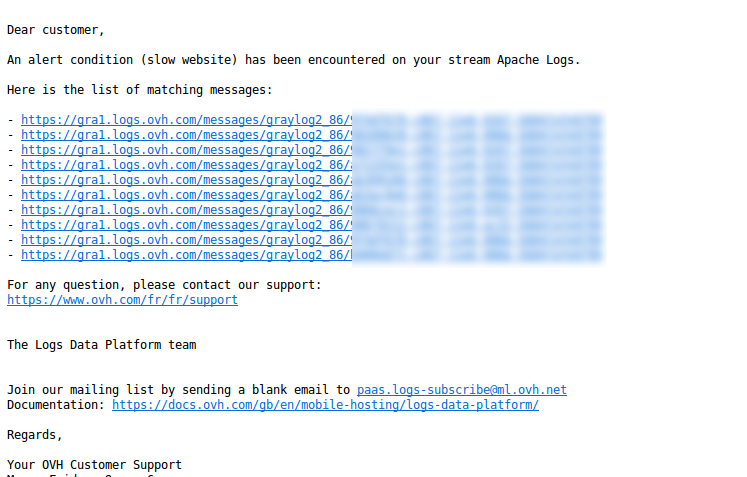Click the "Regards," line
The width and height of the screenshot is (747, 477).
[34, 435]
